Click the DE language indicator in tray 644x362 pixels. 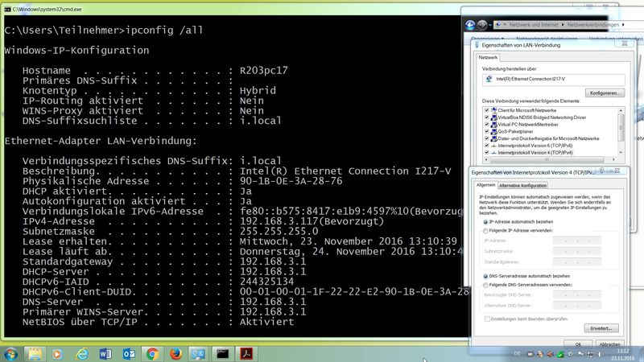517,354
